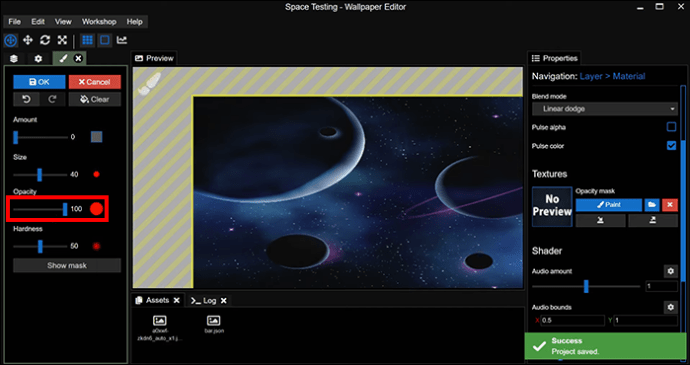Navigate to Layer in breadcrumb
The width and height of the screenshot is (690, 365).
coord(591,77)
